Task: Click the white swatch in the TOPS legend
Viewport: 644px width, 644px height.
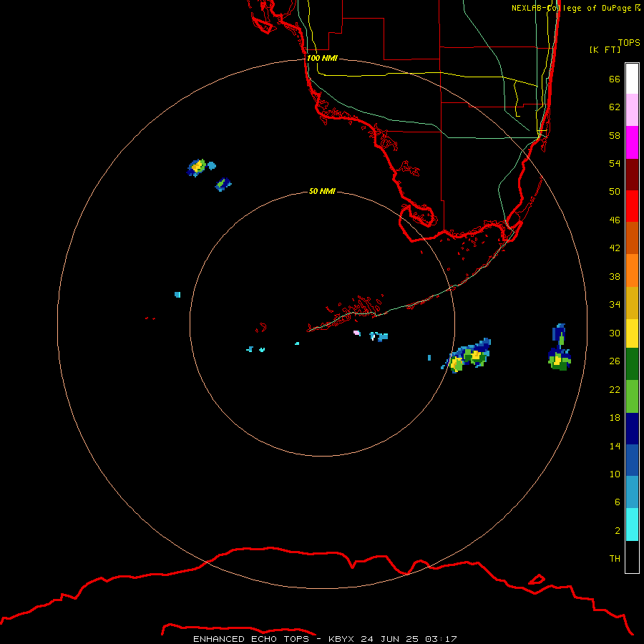Action: click(x=632, y=79)
